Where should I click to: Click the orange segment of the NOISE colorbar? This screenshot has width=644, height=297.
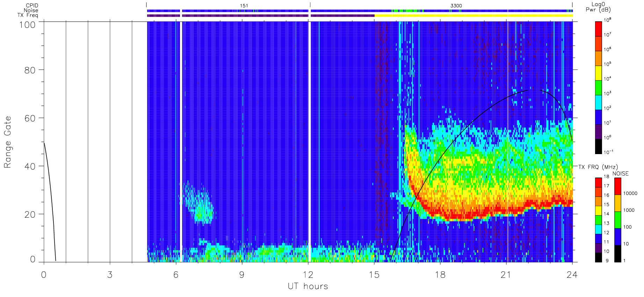618,203
